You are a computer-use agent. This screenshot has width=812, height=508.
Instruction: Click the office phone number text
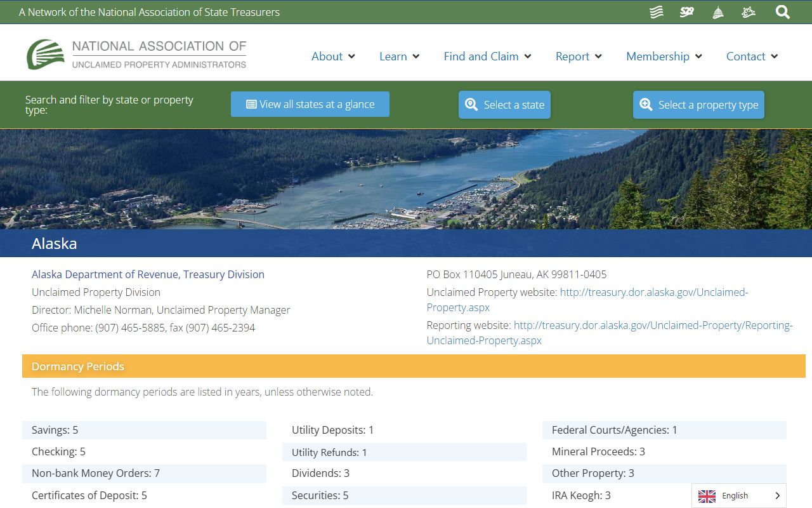143,328
